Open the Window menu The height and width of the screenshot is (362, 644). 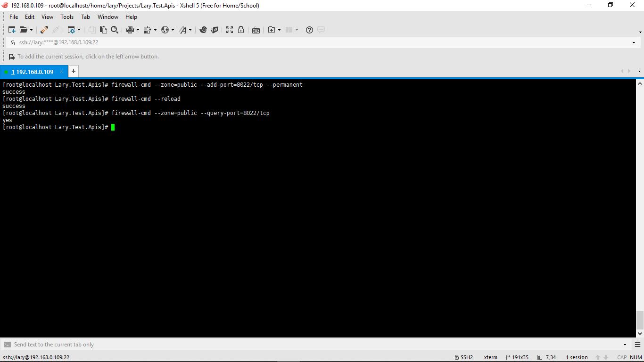point(108,16)
